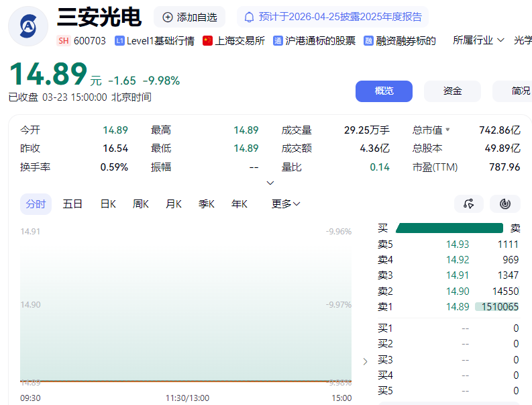Collapse the order book with the side arrow
The width and height of the screenshot is (532, 405).
(365, 361)
